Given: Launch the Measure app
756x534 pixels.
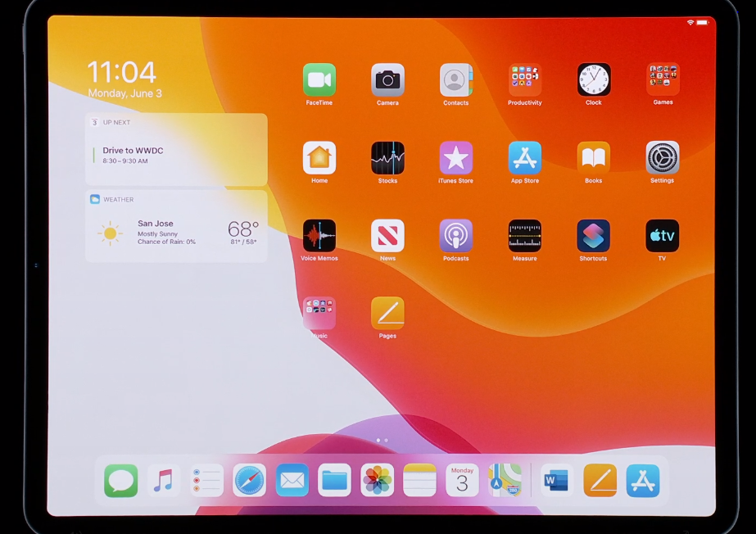Looking at the screenshot, I should [524, 236].
